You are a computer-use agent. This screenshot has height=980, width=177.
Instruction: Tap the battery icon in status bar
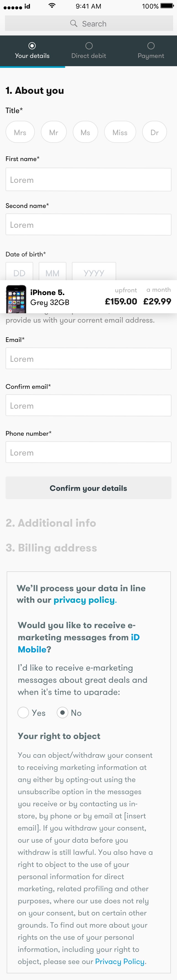coord(167,6)
